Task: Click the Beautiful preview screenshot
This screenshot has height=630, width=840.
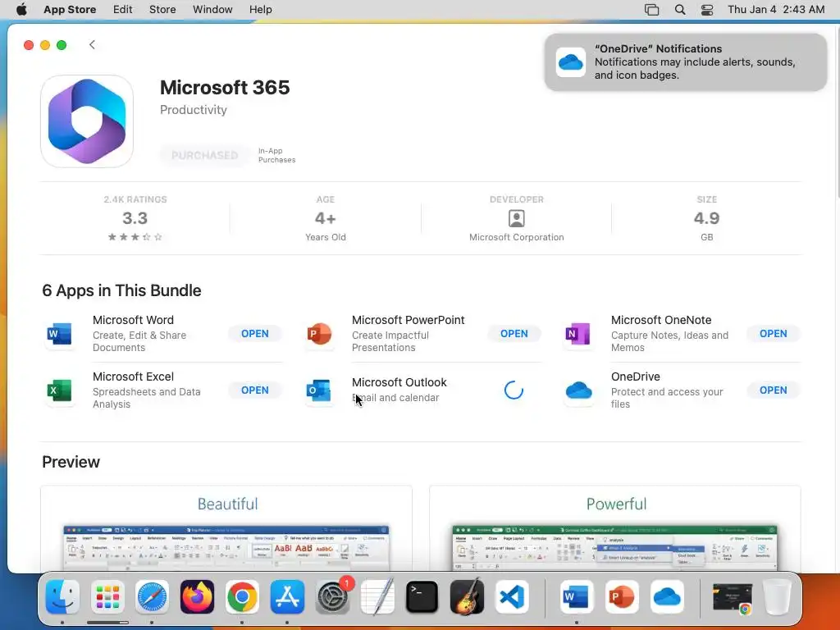Action: (226, 529)
